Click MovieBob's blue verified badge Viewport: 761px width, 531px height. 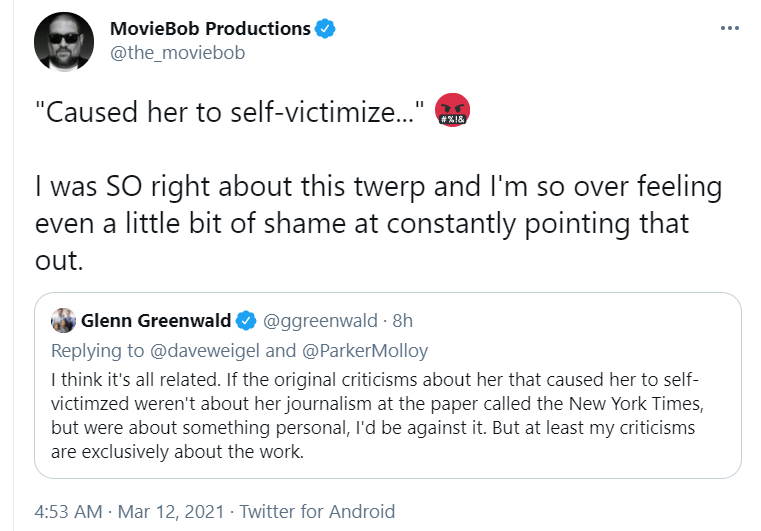[x=325, y=29]
